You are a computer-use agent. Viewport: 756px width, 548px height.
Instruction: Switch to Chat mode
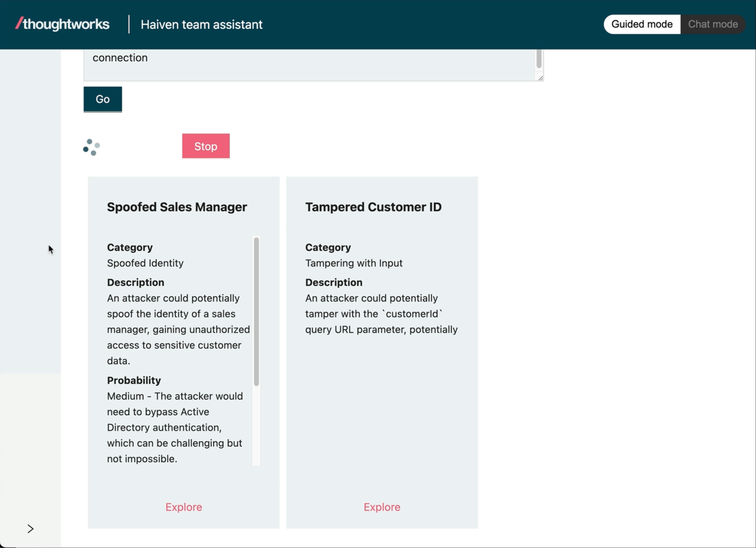713,24
